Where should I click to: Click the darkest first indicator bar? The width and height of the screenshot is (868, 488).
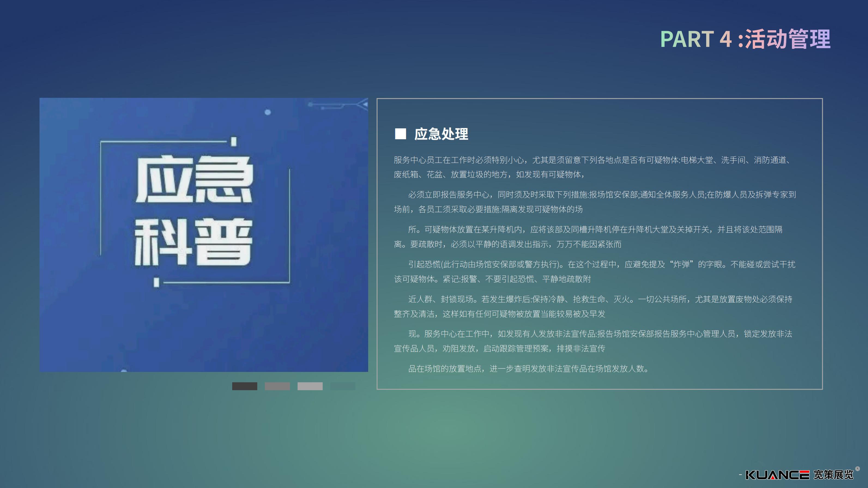(x=244, y=386)
